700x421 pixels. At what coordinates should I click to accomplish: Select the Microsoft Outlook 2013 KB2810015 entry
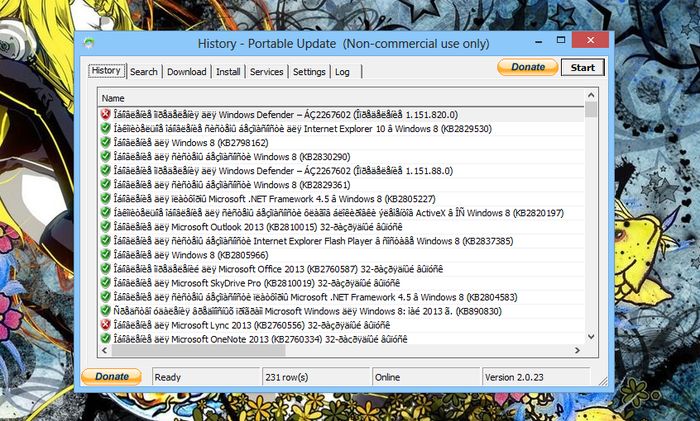[258, 227]
